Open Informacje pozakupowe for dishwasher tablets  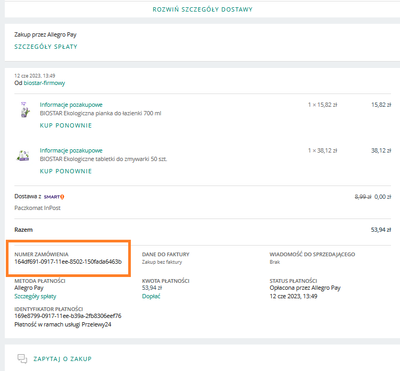[x=71, y=151]
